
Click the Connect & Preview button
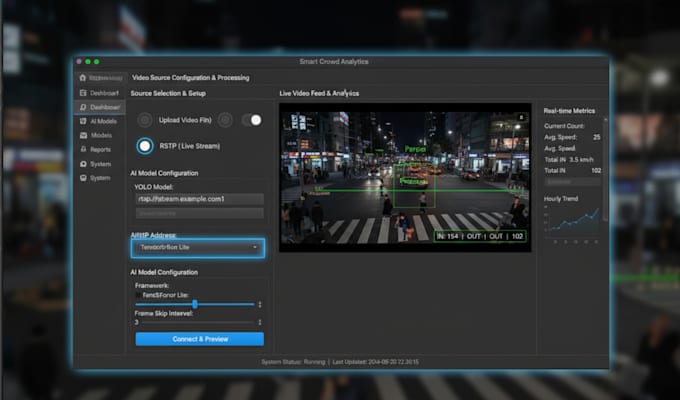click(199, 339)
